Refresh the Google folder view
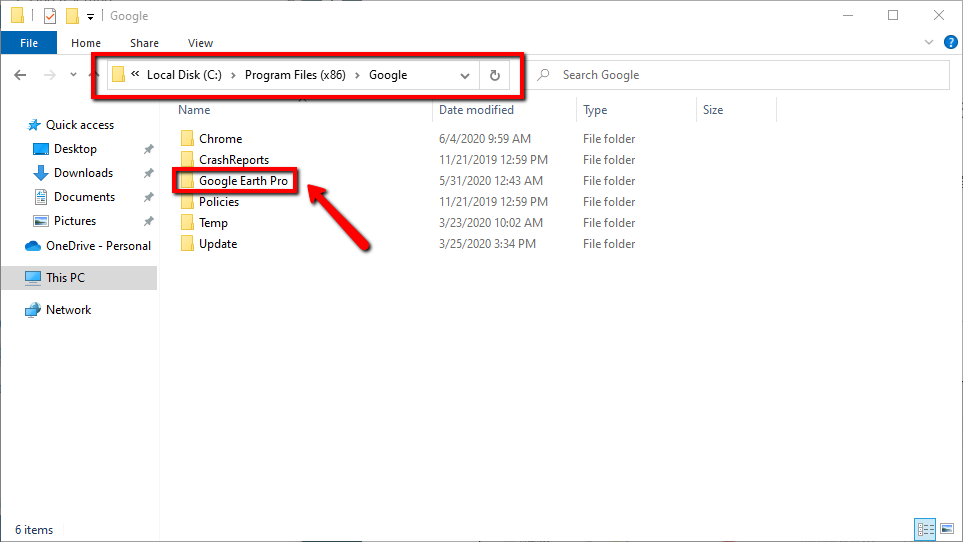Image resolution: width=963 pixels, height=542 pixels. (x=494, y=75)
